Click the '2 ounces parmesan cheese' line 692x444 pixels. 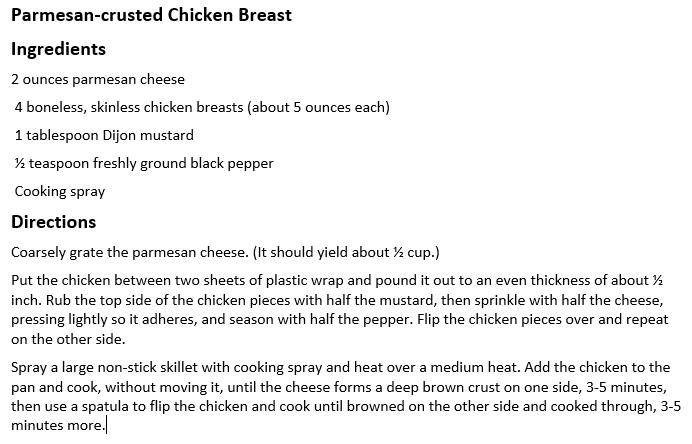(x=98, y=79)
